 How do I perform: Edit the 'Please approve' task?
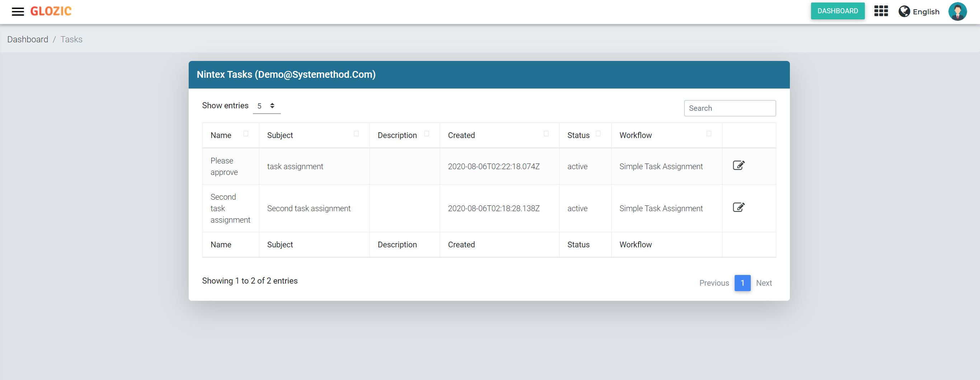pyautogui.click(x=739, y=166)
